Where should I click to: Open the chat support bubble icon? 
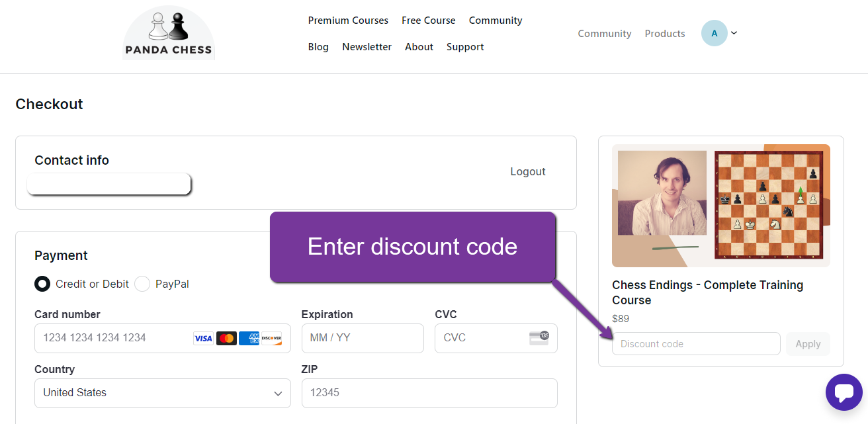(844, 392)
